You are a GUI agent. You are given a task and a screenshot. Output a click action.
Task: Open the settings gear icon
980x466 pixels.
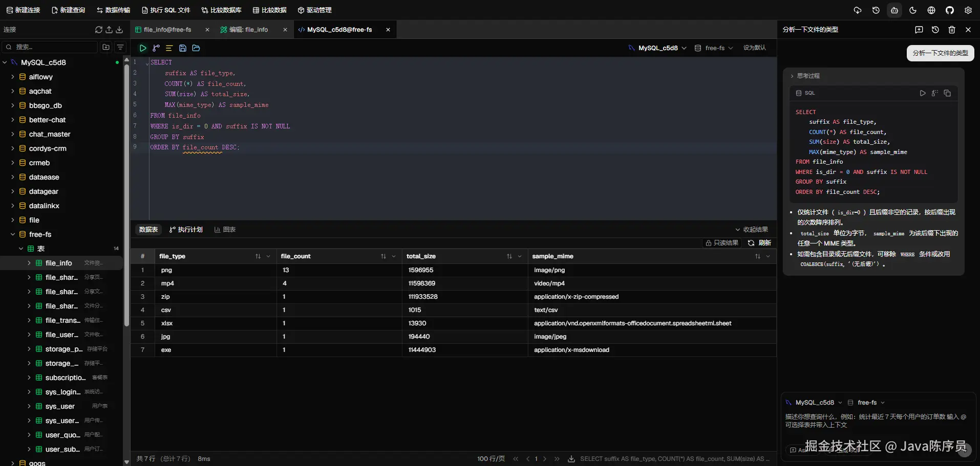pyautogui.click(x=968, y=10)
